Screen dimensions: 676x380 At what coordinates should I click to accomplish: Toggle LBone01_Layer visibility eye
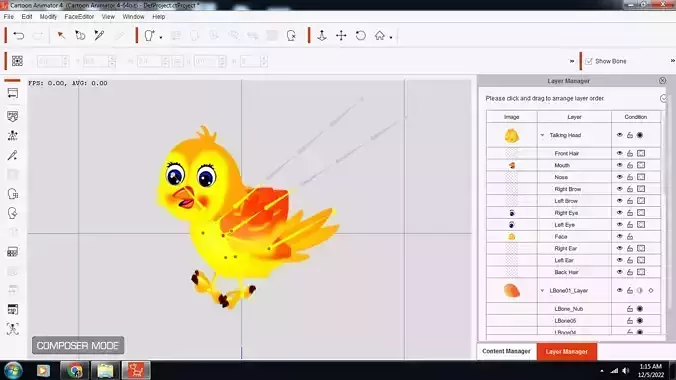620,290
